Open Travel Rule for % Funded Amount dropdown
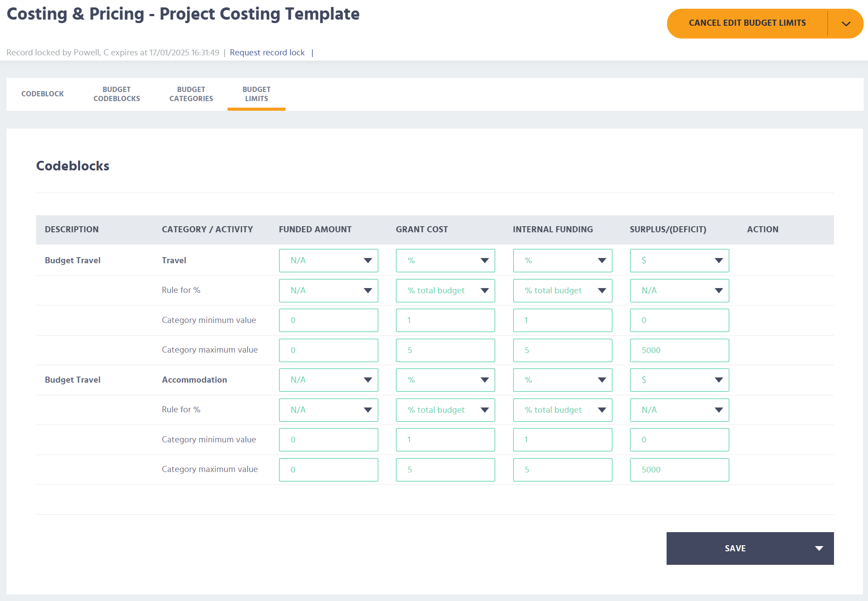 [x=329, y=291]
